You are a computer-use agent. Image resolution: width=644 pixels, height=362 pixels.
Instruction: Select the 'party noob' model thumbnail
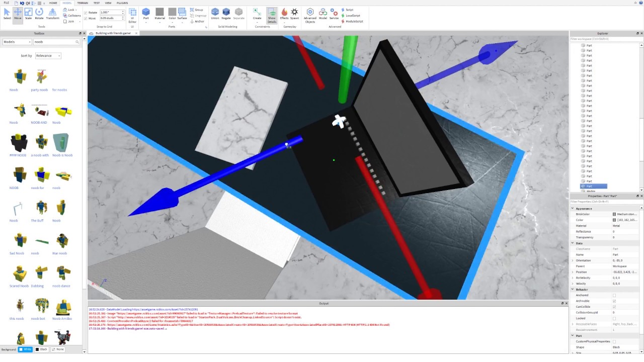(x=41, y=77)
